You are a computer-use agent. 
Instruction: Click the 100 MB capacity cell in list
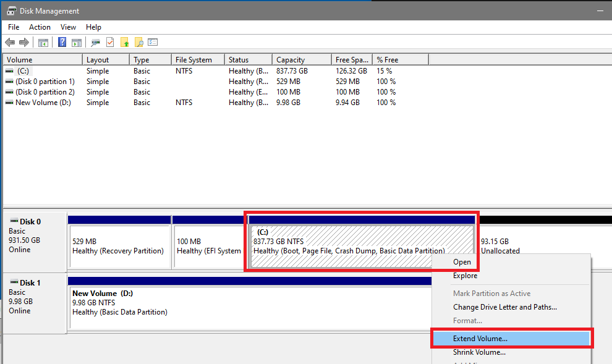coord(288,92)
